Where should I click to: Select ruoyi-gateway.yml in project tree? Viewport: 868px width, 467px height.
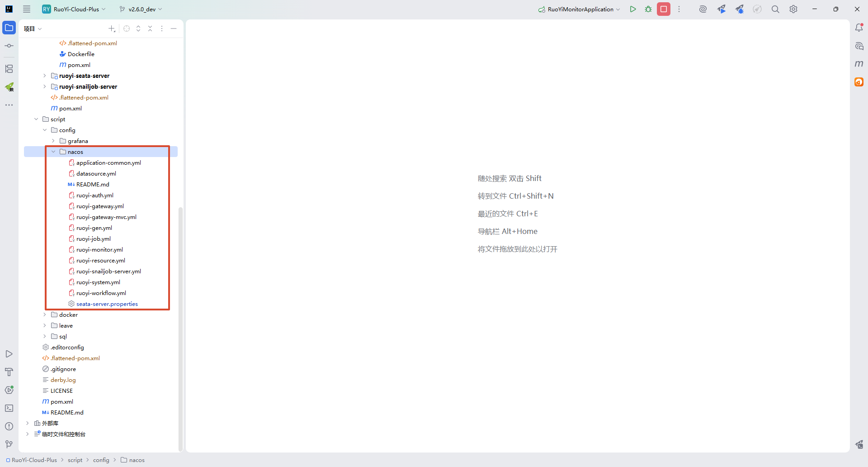(100, 206)
